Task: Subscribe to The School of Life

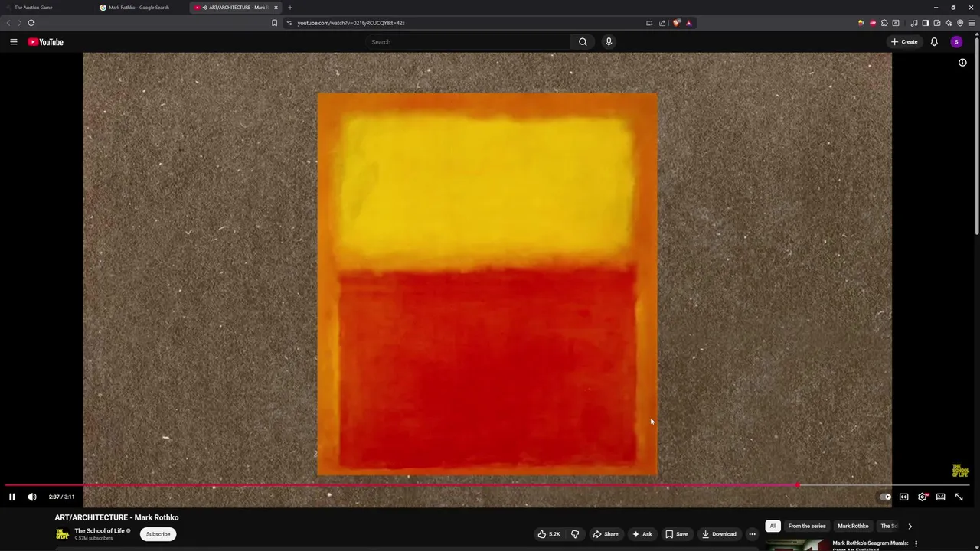Action: click(158, 534)
